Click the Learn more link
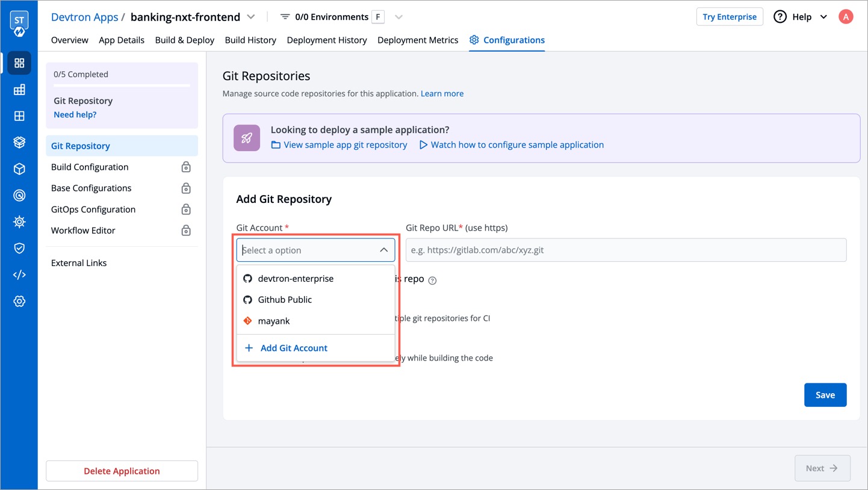 [x=442, y=93]
